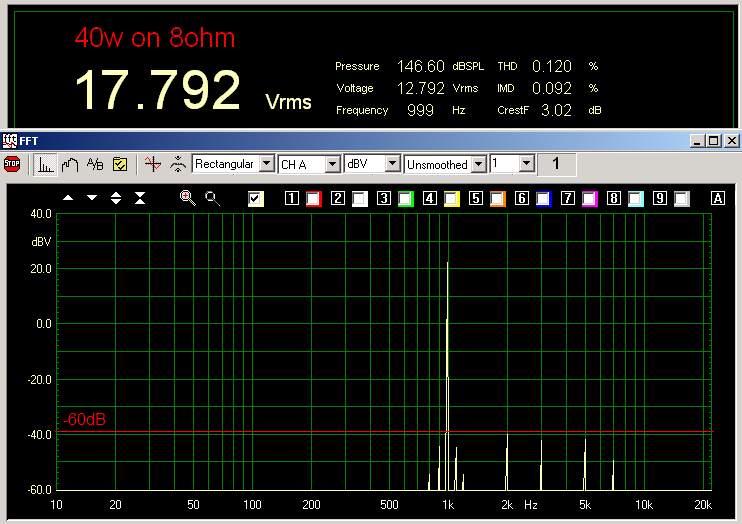
Task: Toggle overlay number 3 button
Action: 384,198
